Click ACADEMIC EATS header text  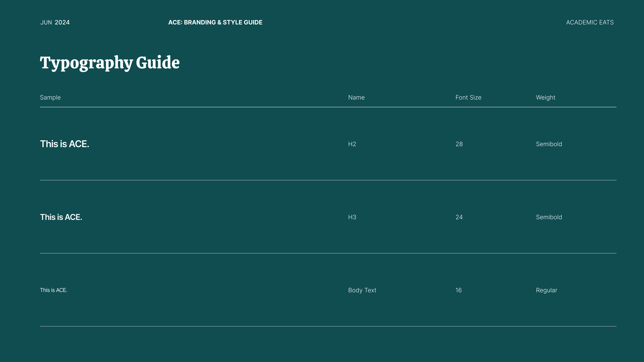click(590, 22)
